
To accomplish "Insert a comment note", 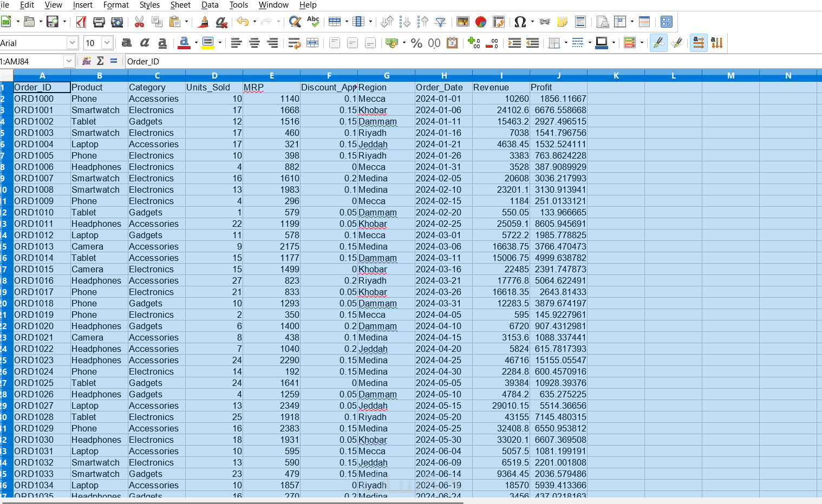I will click(x=563, y=22).
